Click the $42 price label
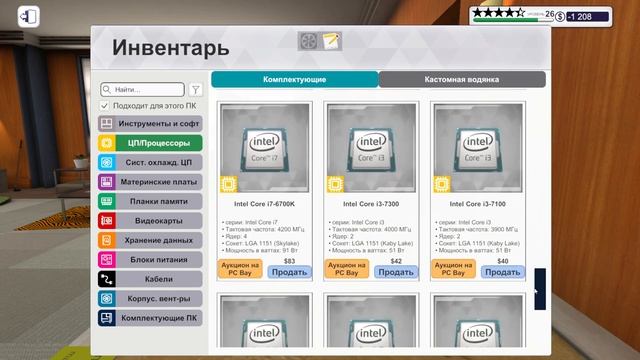The height and width of the screenshot is (360, 640). (x=396, y=261)
